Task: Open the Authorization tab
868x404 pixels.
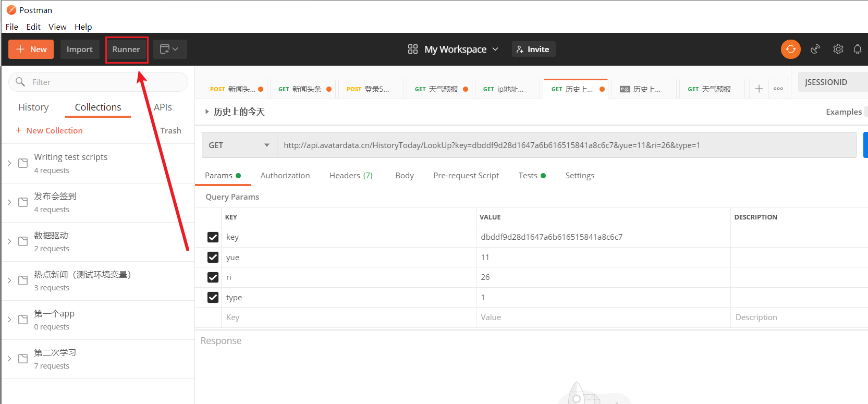Action: point(285,176)
